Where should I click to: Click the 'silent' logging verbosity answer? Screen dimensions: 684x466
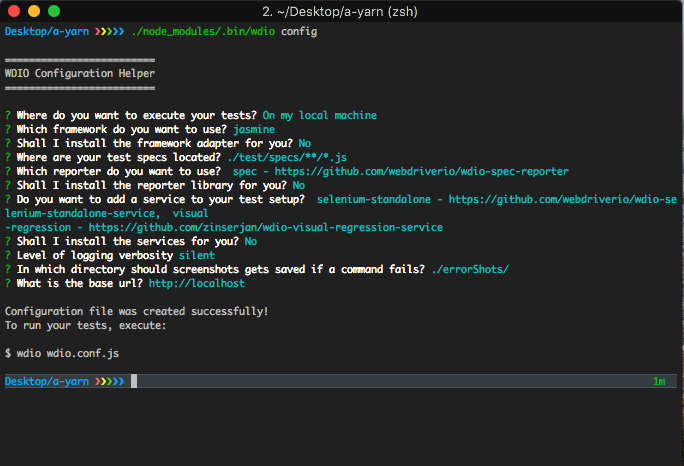pos(197,255)
